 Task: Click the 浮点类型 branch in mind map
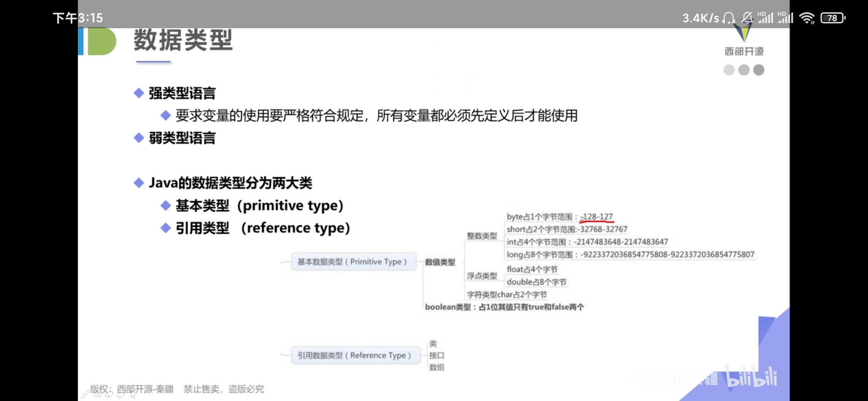(481, 276)
